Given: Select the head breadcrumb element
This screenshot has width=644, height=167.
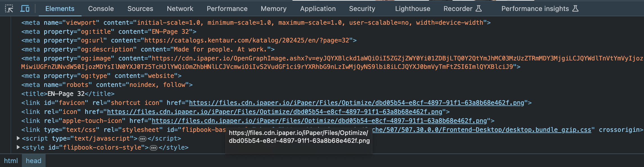Looking at the screenshot, I should click(x=33, y=161).
